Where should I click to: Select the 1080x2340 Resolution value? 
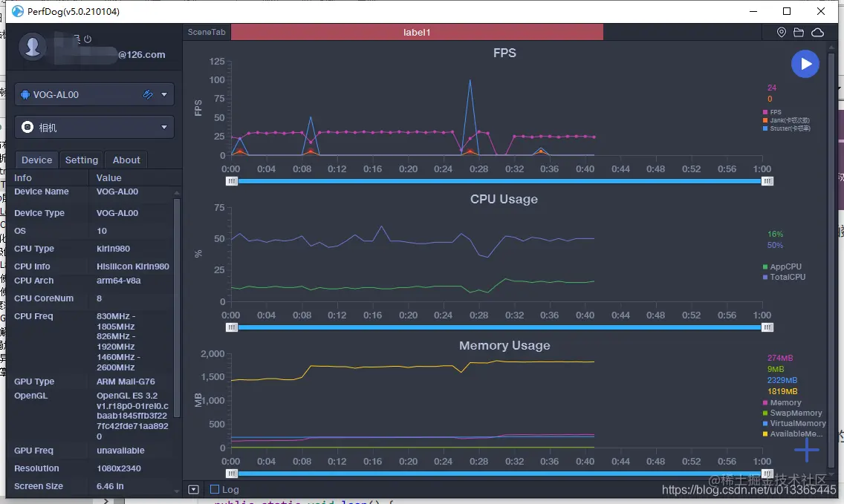click(x=119, y=468)
